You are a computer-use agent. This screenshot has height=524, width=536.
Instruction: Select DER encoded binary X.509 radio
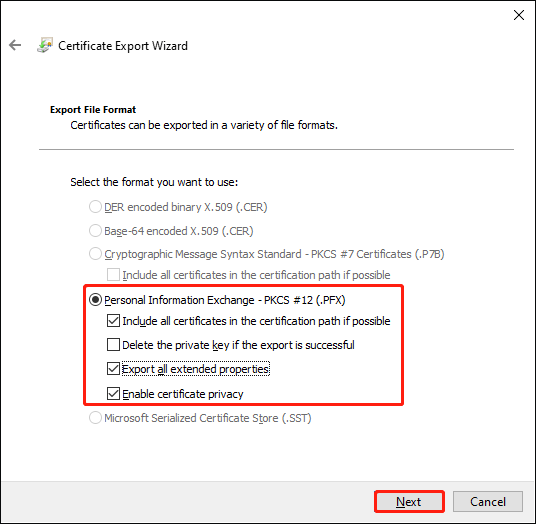point(95,207)
